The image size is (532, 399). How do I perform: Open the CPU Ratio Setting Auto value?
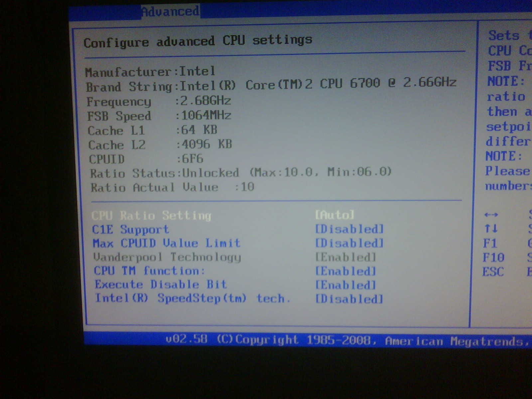pos(334,215)
